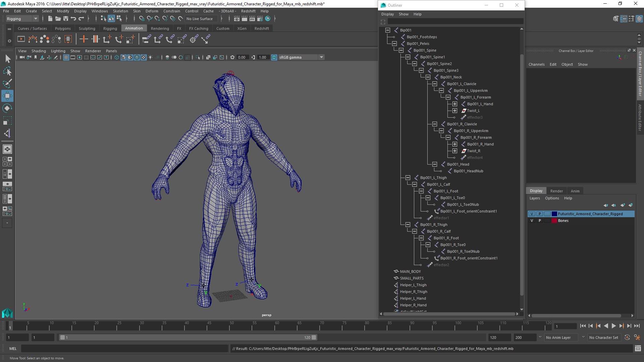644x362 pixels.
Task: Click the range slider end handle at 120
Action: 314,338
